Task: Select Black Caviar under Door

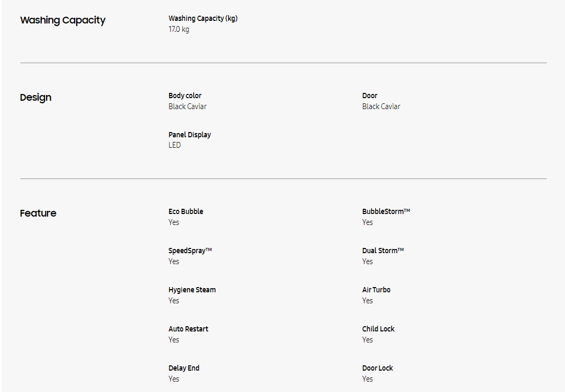Action: click(381, 106)
